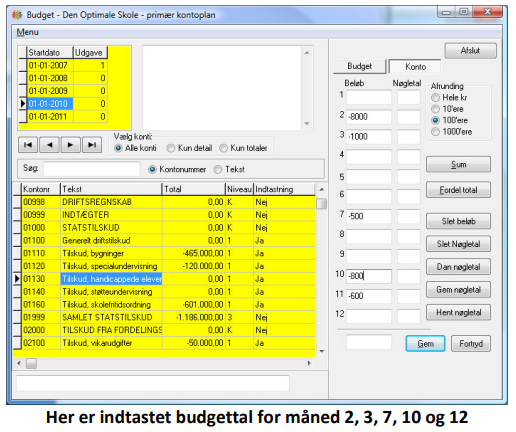Choose the 1000'ere rounding option
The image size is (516, 432).
coord(452,132)
